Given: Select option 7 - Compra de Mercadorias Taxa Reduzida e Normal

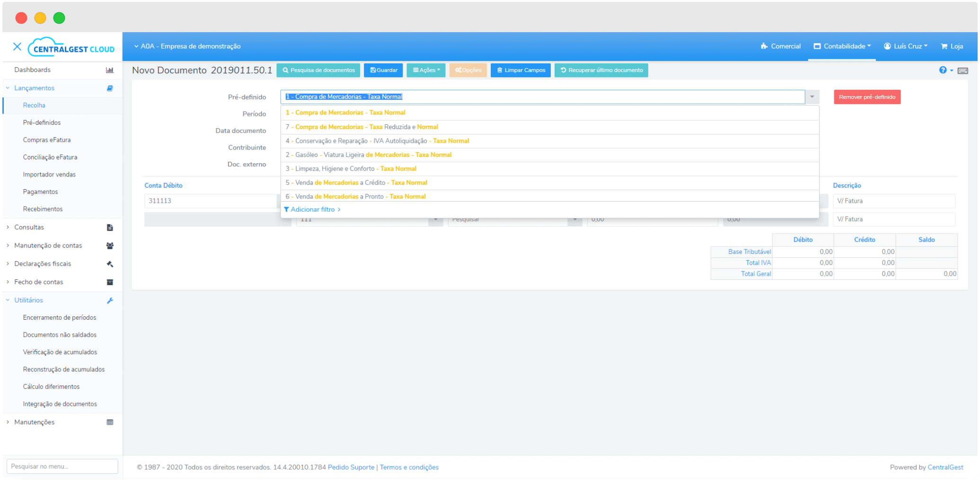Looking at the screenshot, I should (x=549, y=127).
